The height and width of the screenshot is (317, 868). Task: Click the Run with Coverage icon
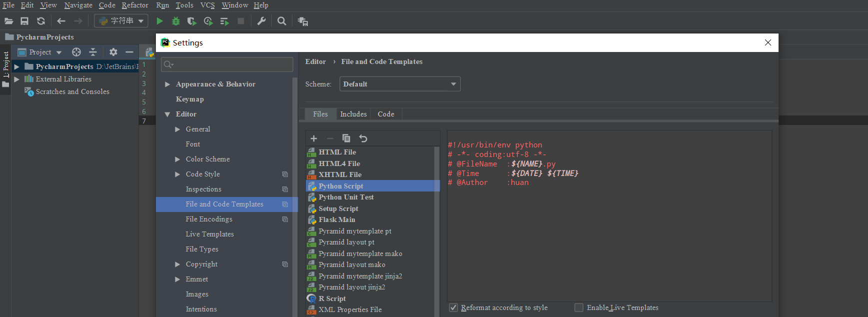(x=191, y=21)
